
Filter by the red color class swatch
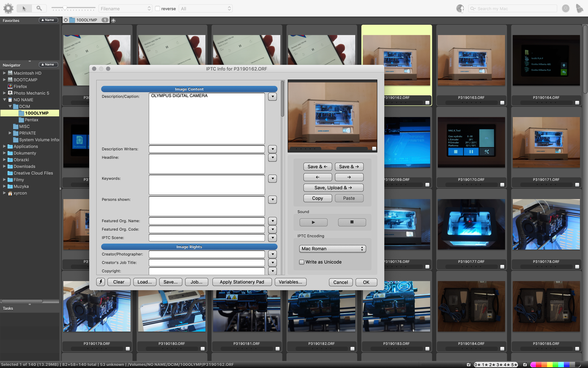tap(538, 365)
